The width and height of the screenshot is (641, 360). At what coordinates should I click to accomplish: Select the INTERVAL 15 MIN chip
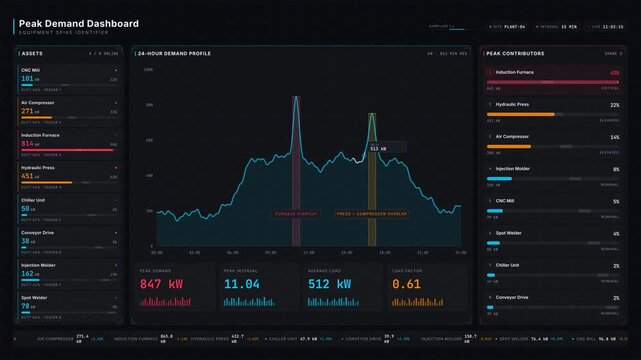point(556,27)
